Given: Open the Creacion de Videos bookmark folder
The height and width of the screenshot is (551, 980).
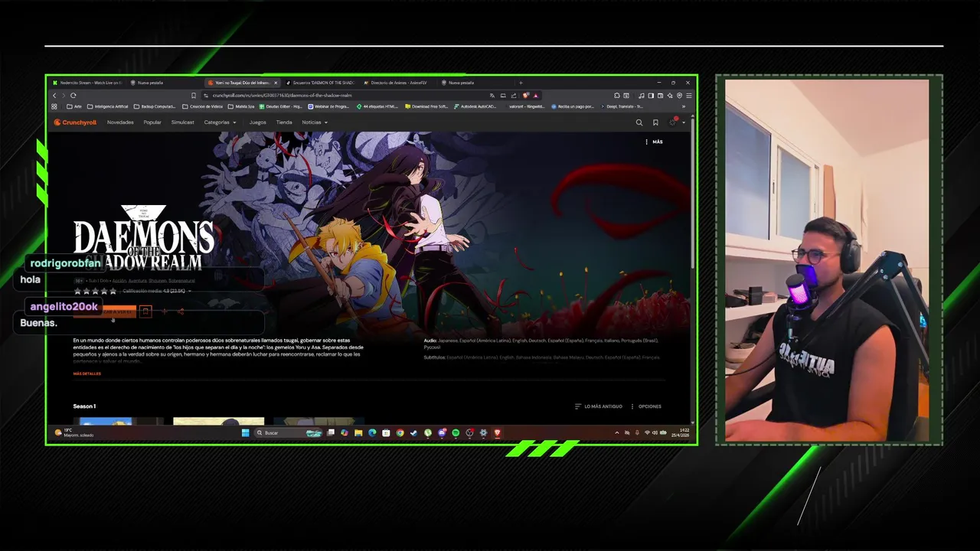Looking at the screenshot, I should 203,106.
